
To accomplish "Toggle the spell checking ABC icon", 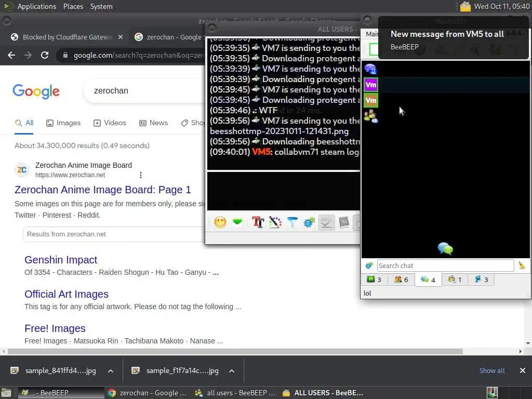I will [326, 222].
